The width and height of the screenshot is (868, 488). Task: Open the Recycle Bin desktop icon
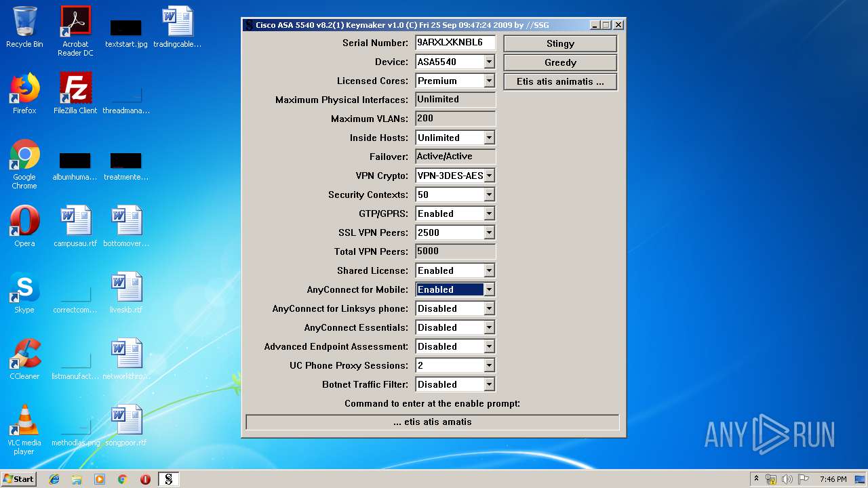pyautogui.click(x=24, y=27)
